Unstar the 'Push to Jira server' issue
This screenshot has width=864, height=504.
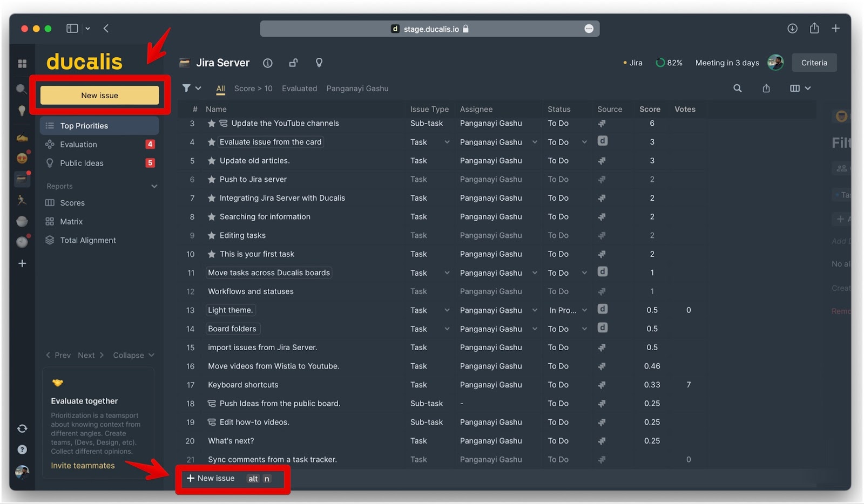tap(212, 180)
